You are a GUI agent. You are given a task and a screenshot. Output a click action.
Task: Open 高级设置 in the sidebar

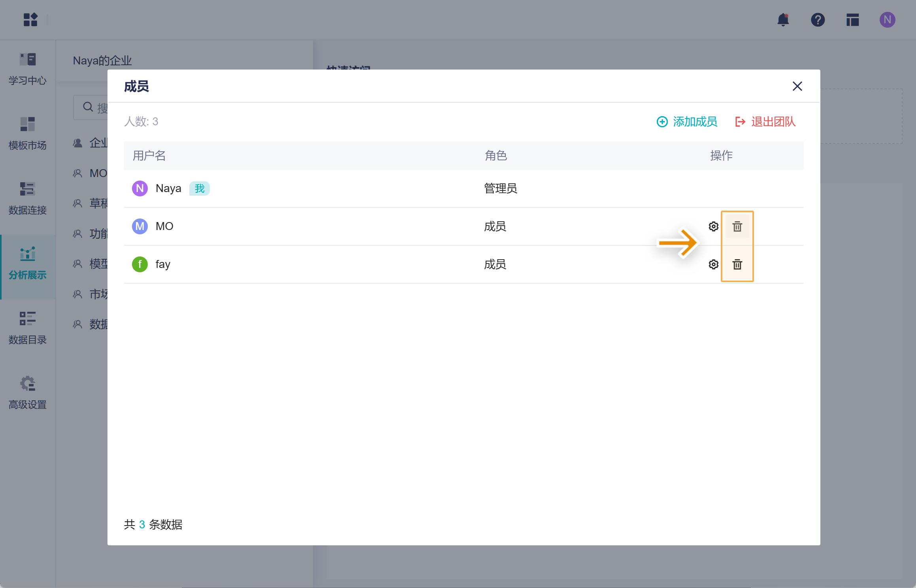(x=28, y=393)
